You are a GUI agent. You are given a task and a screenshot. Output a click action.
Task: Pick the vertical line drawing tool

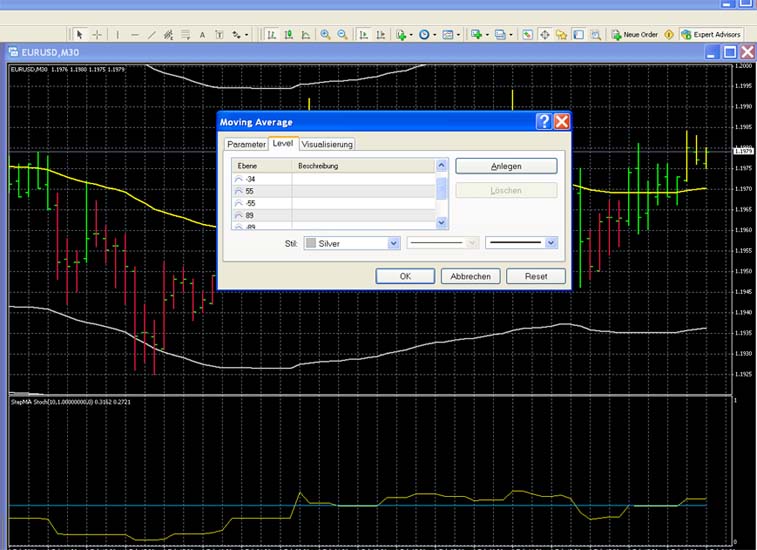click(117, 34)
